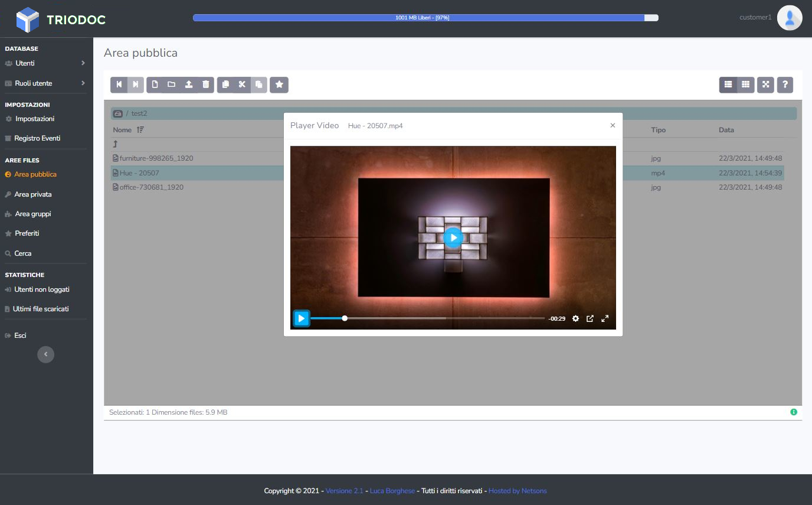Seek using the video progress bar
The image size is (812, 505).
(x=427, y=318)
